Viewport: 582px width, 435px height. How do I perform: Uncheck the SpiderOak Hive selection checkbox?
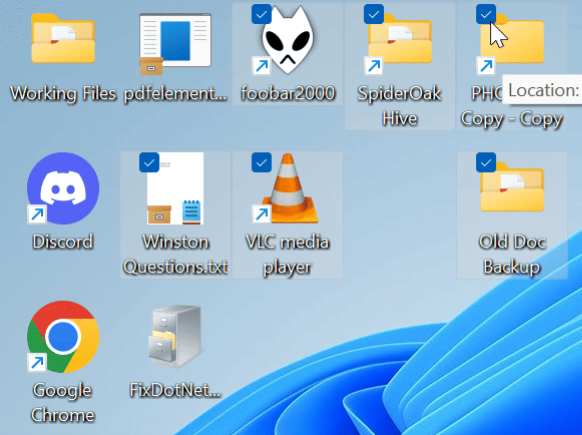click(x=374, y=14)
